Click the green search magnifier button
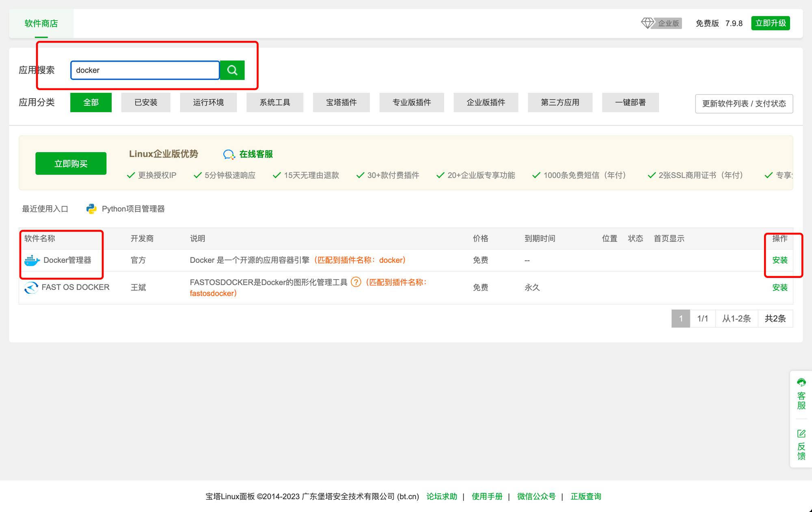The image size is (812, 512). (x=232, y=70)
